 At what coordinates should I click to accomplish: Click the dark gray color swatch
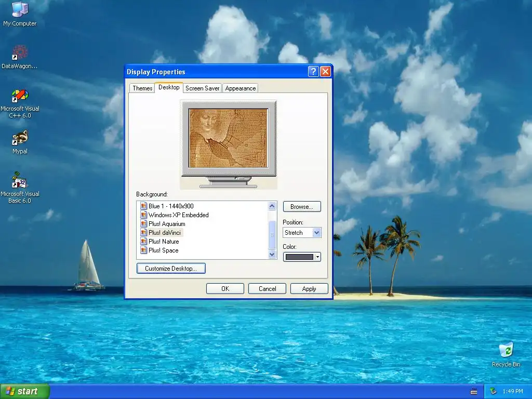coord(299,257)
